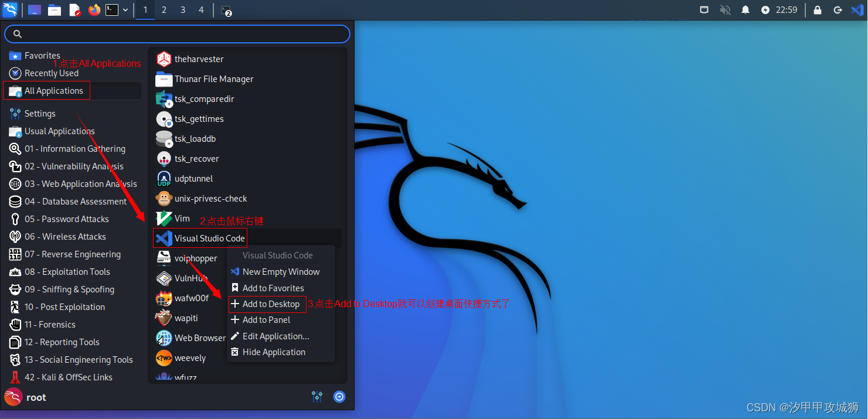Open the terminal emulator panel icon
Image resolution: width=868 pixels, height=419 pixels.
coord(112,10)
